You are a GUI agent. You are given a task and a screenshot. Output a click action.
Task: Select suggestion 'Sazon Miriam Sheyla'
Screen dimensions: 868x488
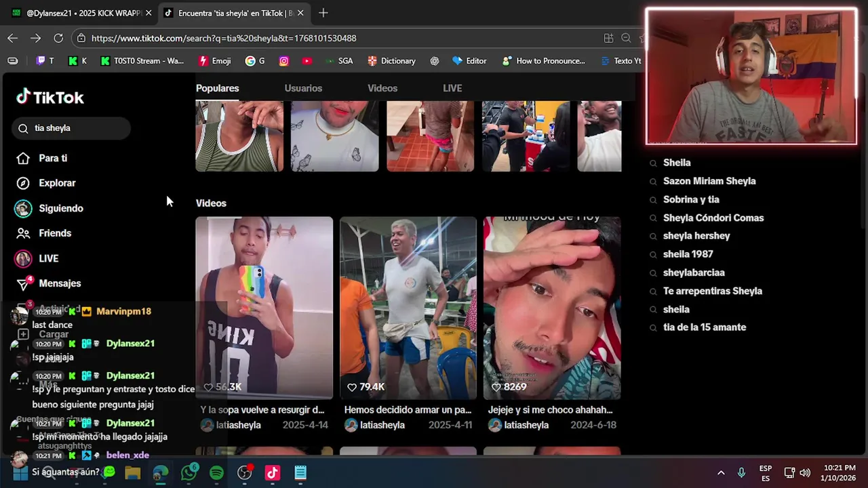click(x=709, y=181)
